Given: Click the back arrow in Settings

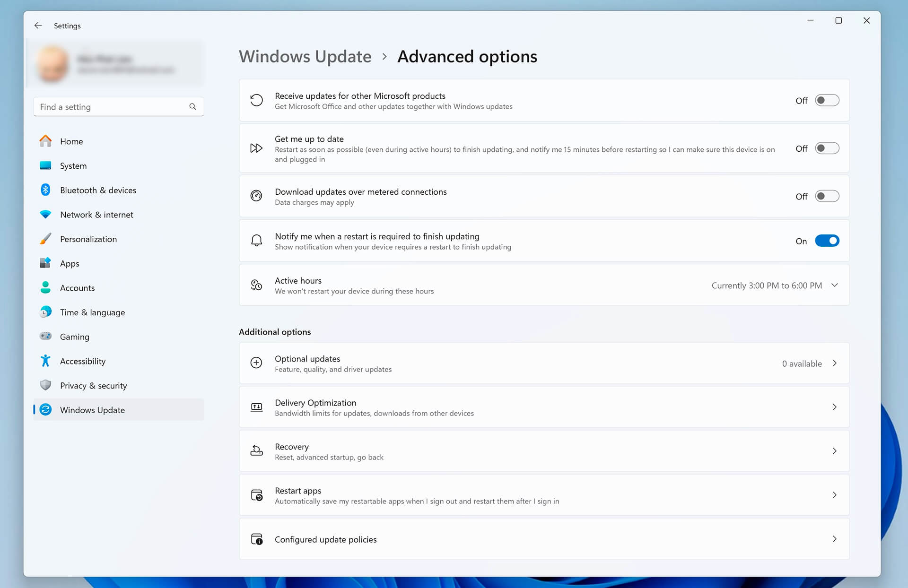Looking at the screenshot, I should pyautogui.click(x=38, y=26).
